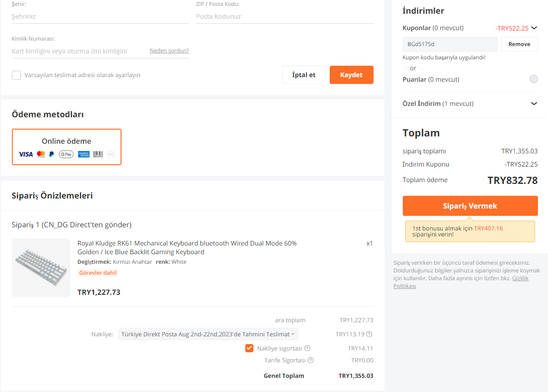Open the Gizlilik Politikası link
This screenshot has width=548, height=392.
pos(521,278)
